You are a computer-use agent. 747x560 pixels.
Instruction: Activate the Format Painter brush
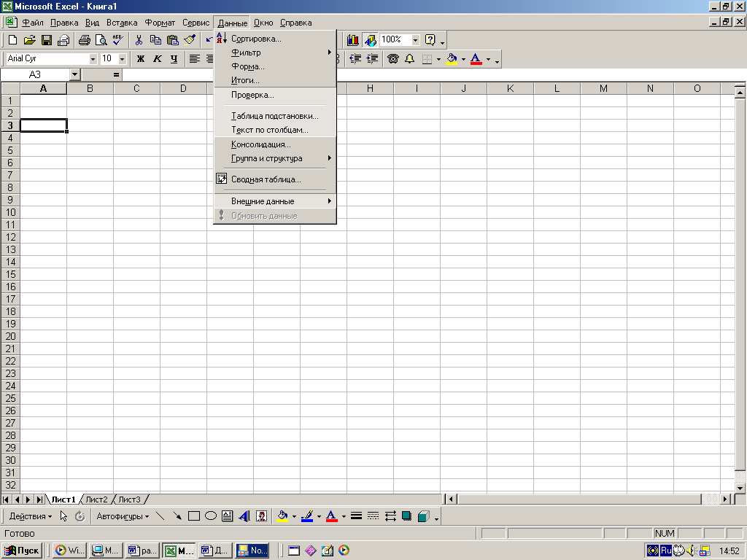click(x=190, y=40)
